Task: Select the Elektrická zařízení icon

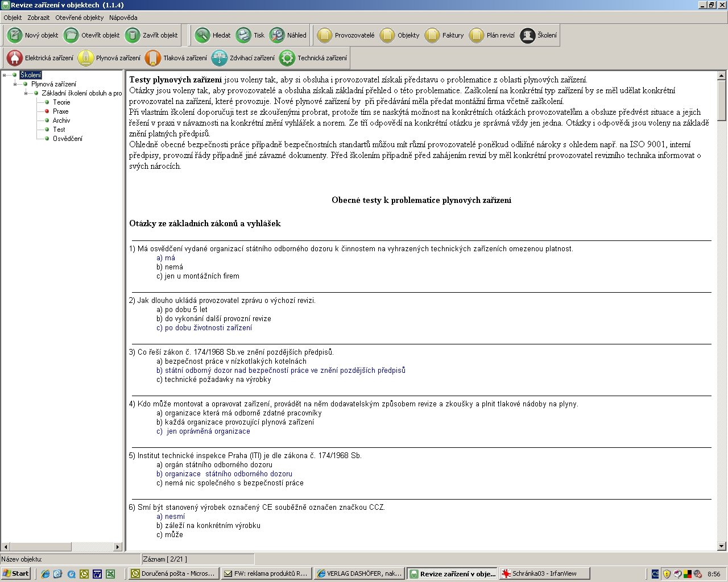Action: (x=15, y=58)
